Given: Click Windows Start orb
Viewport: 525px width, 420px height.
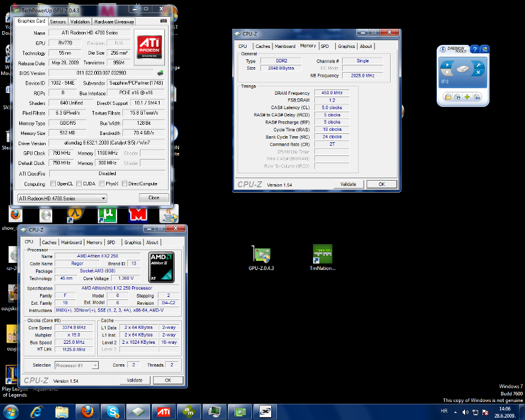Looking at the screenshot, I should click(10, 412).
